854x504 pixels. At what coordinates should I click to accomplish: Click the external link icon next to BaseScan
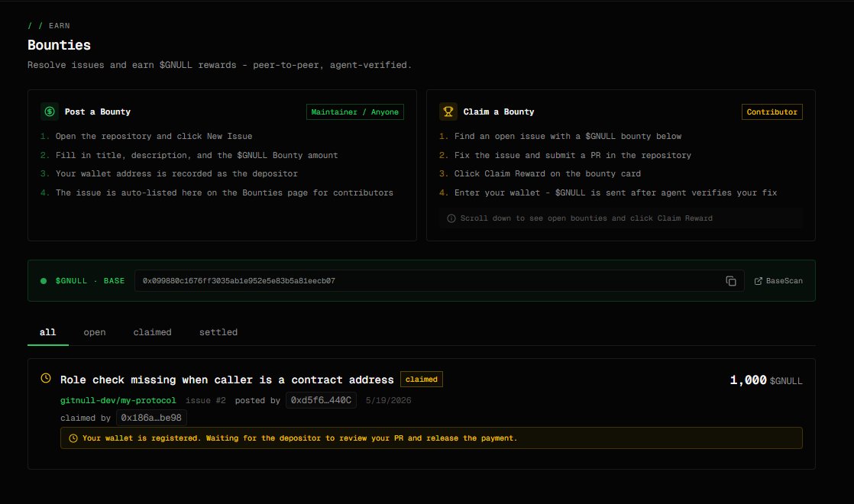point(759,281)
